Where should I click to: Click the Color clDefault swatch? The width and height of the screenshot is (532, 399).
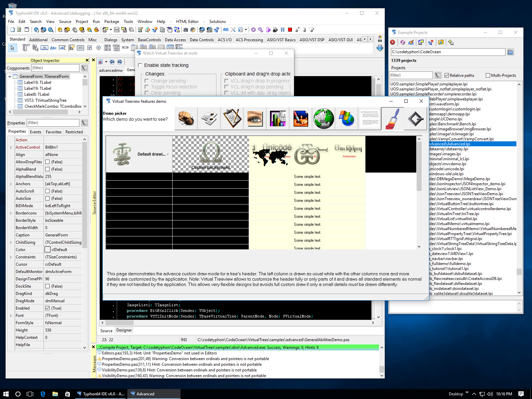(x=48, y=250)
